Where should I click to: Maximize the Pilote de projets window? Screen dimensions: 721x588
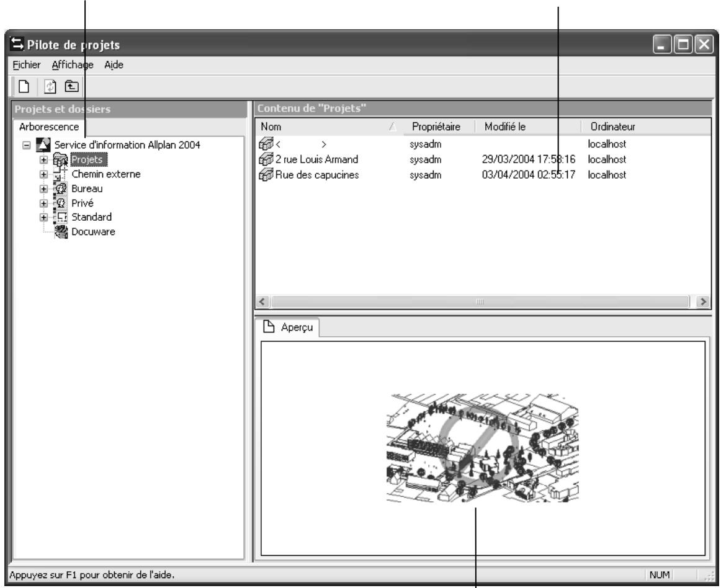coord(683,45)
